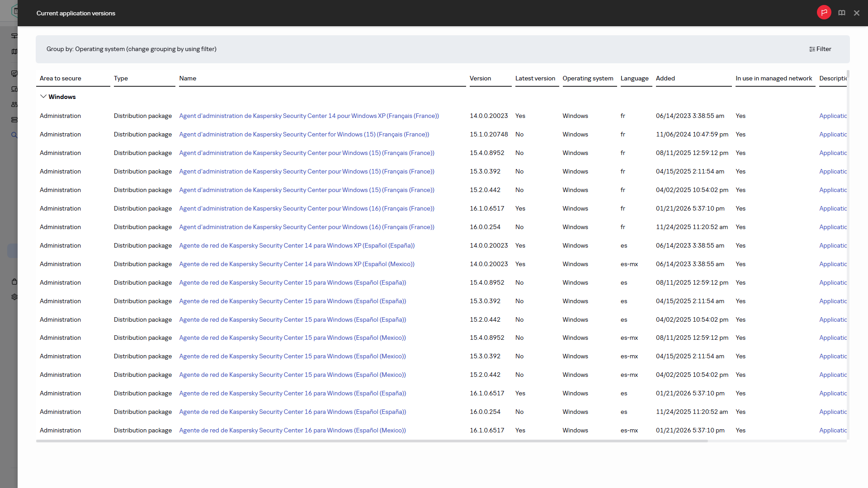The height and width of the screenshot is (488, 868).
Task: Click the Language column header
Action: coord(634,78)
